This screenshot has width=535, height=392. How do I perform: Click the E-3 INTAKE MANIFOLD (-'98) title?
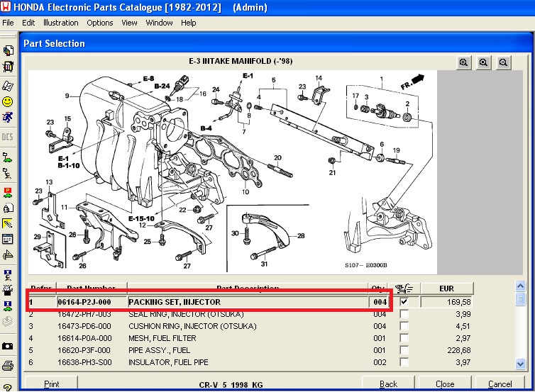(x=241, y=61)
